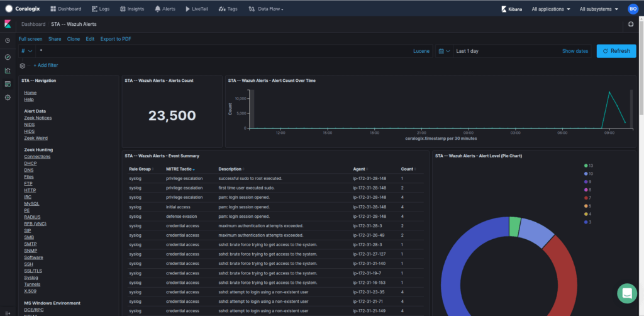Sort table by Count column
The height and width of the screenshot is (316, 644).
[408, 169]
